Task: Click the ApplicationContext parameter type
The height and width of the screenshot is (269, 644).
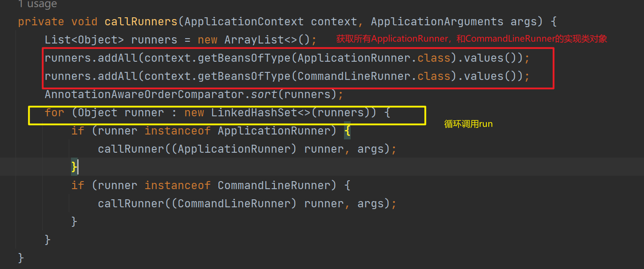Action: pos(244,22)
